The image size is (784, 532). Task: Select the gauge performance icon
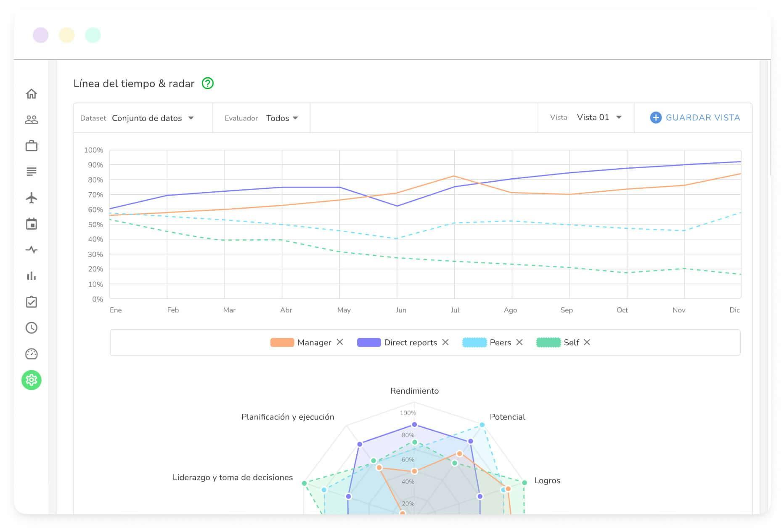coord(32,354)
